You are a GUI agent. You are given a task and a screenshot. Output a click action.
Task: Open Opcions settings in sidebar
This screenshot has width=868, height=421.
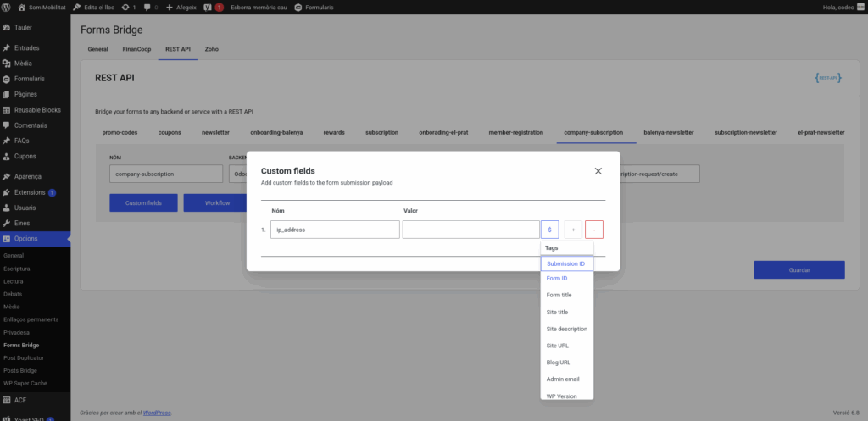[35, 239]
